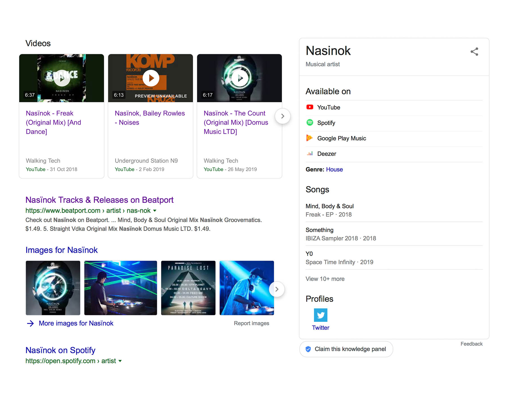Select Google Play Music text

(x=341, y=138)
